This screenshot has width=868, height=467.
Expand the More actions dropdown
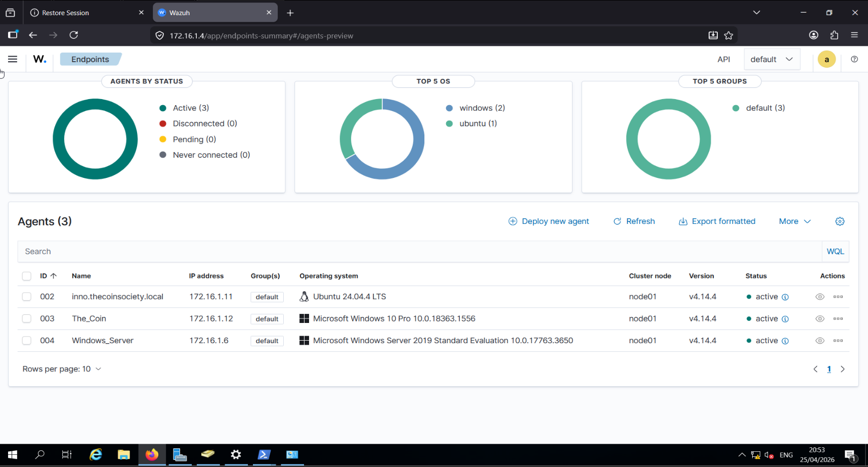pos(795,221)
